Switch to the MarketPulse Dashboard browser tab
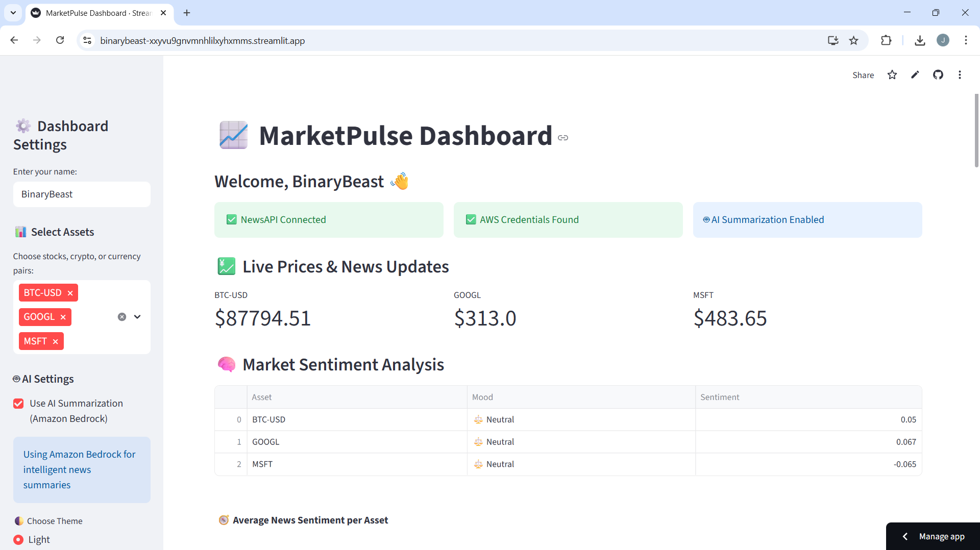Image resolution: width=980 pixels, height=550 pixels. click(x=92, y=13)
